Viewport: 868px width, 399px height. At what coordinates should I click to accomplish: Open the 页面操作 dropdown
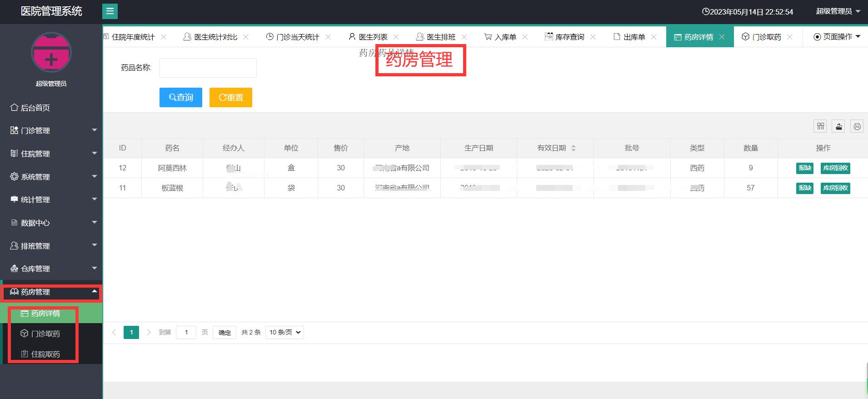click(837, 37)
